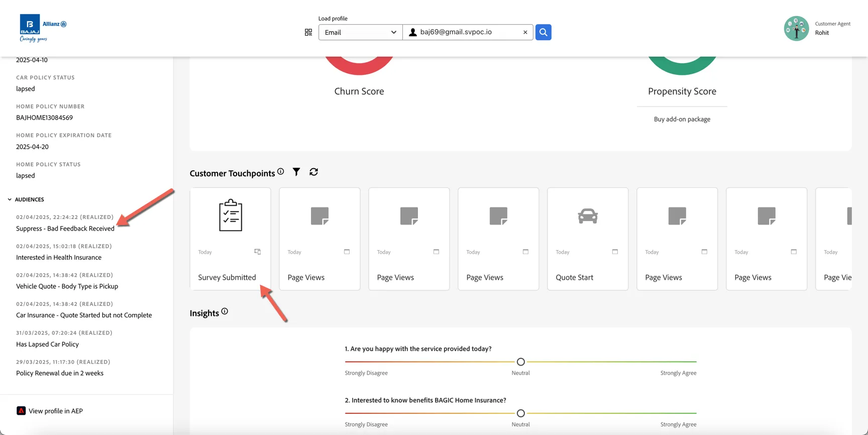Open View profile in AEP link

click(56, 411)
